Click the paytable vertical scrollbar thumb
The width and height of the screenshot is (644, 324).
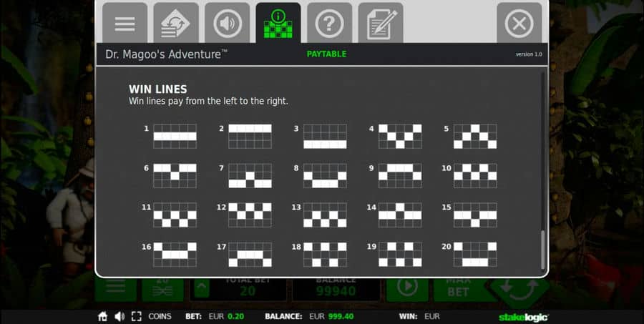click(x=543, y=250)
